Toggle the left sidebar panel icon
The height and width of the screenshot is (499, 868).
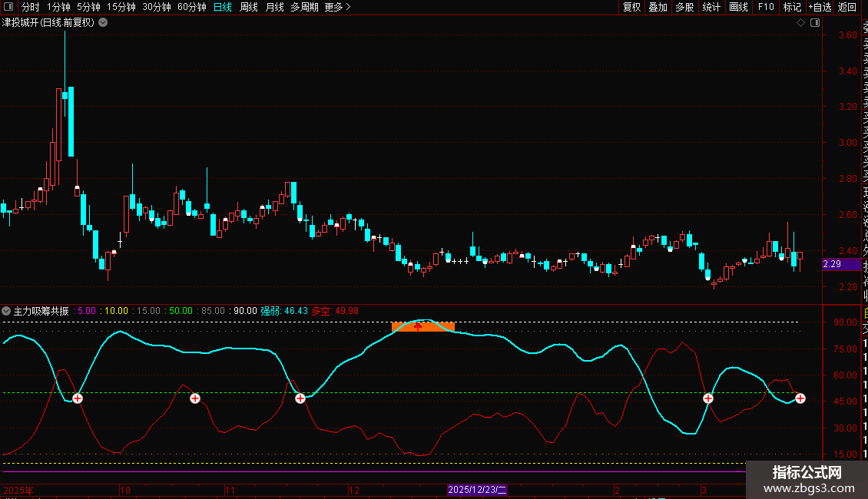click(9, 8)
